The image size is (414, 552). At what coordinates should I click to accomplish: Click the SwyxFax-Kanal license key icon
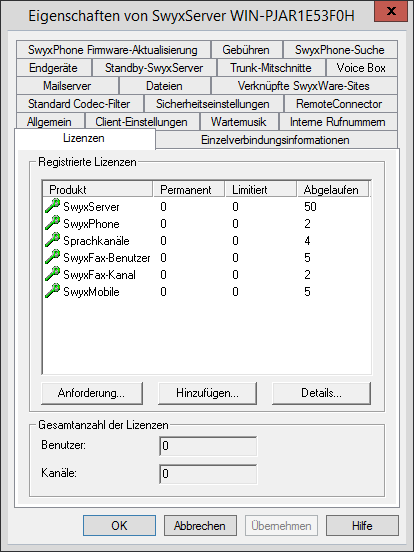53,274
